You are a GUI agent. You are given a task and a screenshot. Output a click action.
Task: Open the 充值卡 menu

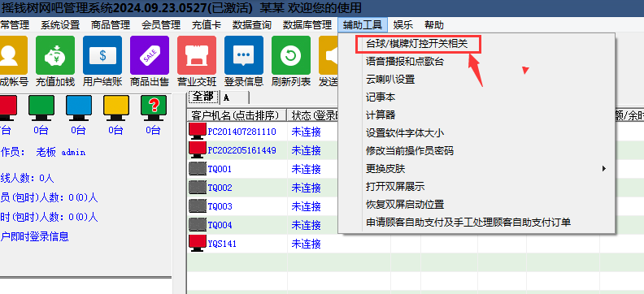click(207, 25)
